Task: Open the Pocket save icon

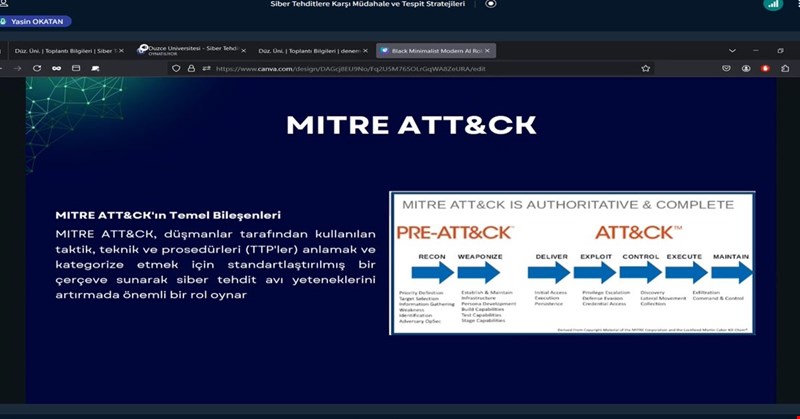Action: [x=727, y=68]
